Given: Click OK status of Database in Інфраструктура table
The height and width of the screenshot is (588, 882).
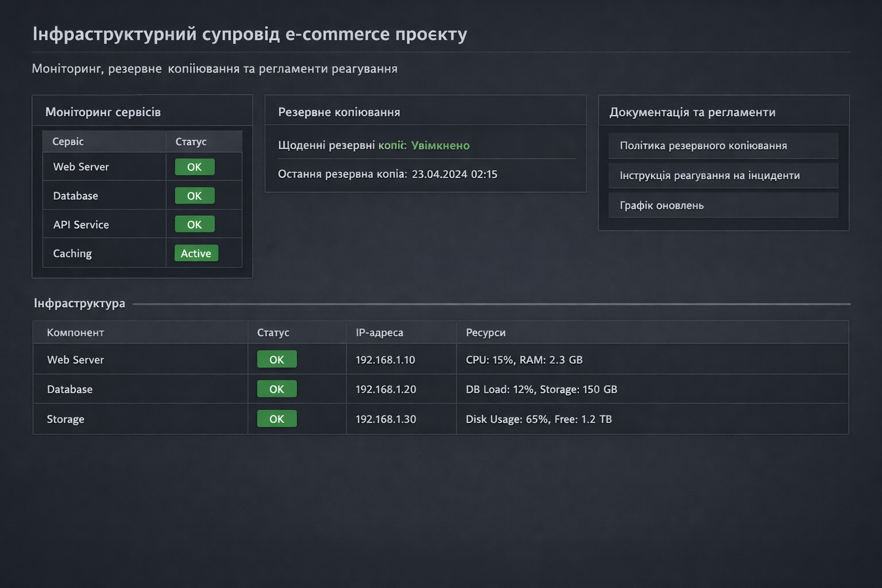Looking at the screenshot, I should point(277,389).
